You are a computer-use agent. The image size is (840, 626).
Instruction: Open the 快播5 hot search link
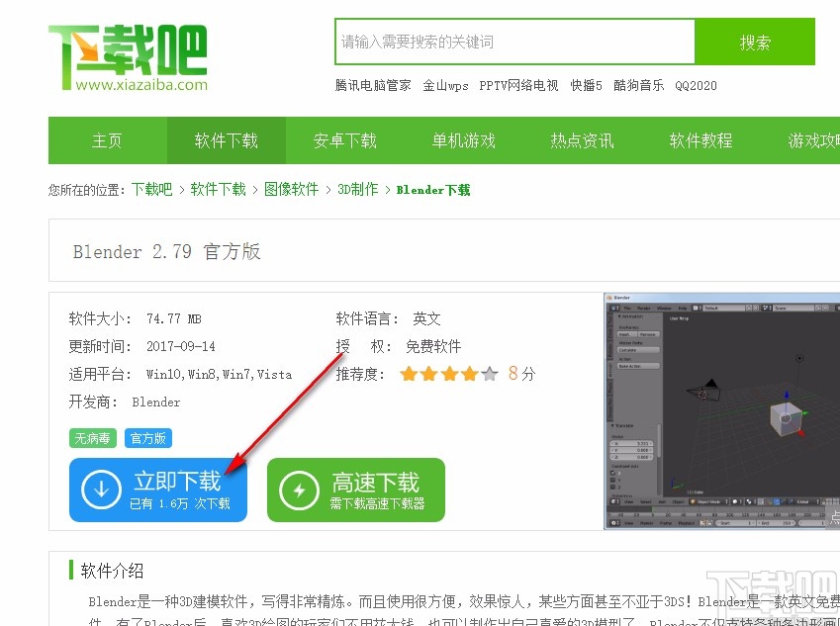(x=586, y=85)
